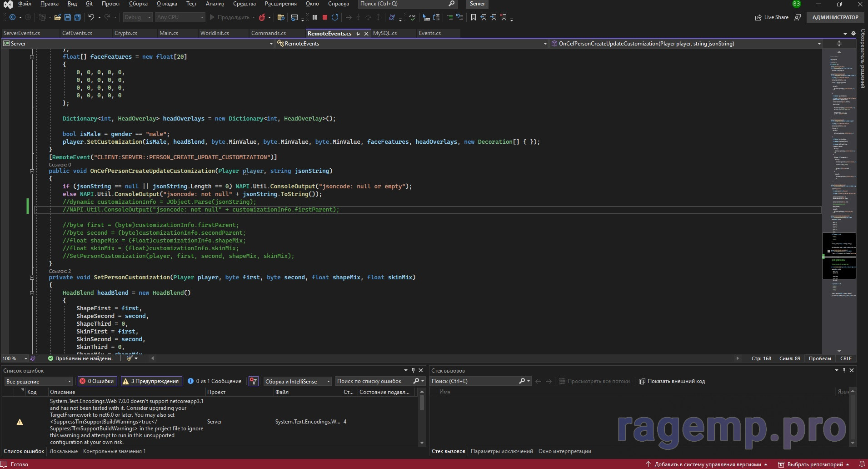
Task: Open the Отладка menu
Action: pos(167,4)
